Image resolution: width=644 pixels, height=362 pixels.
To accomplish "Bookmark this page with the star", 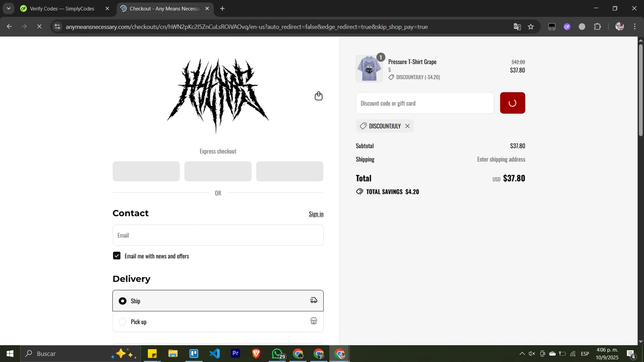I will [x=531, y=27].
